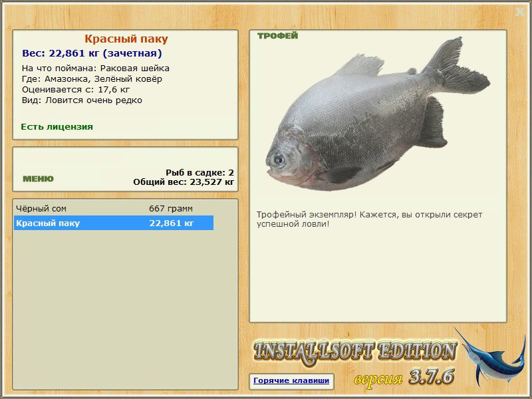
Task: Click the INSTALLSOFT EDITION logo text
Action: tap(354, 352)
